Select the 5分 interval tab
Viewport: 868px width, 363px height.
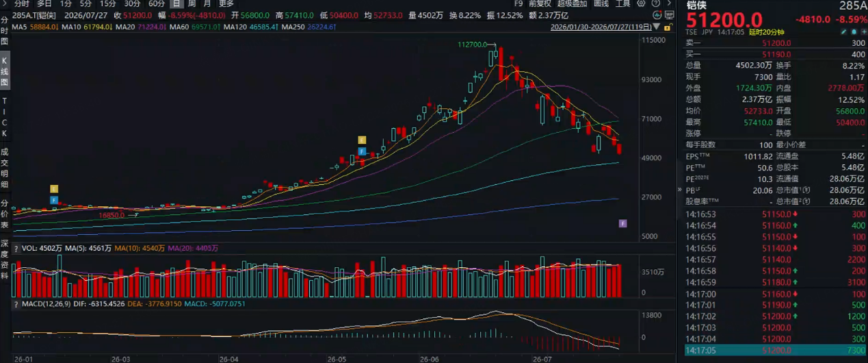coord(86,3)
